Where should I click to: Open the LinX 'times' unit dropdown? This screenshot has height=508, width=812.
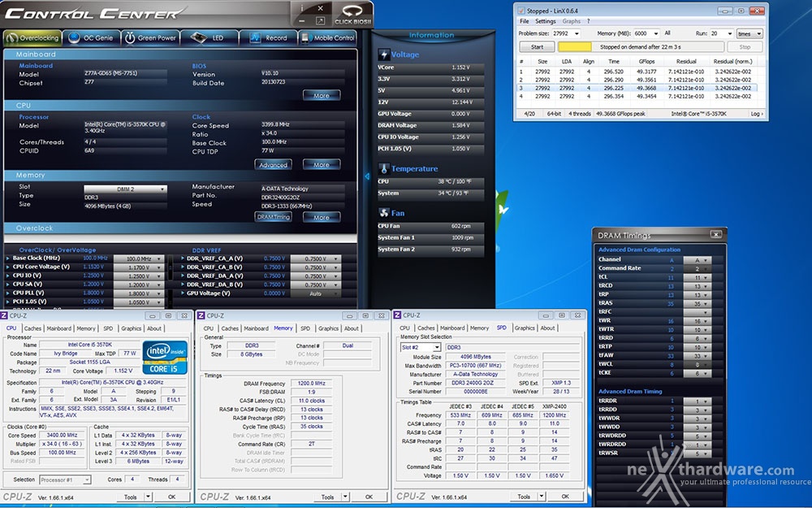click(x=749, y=33)
